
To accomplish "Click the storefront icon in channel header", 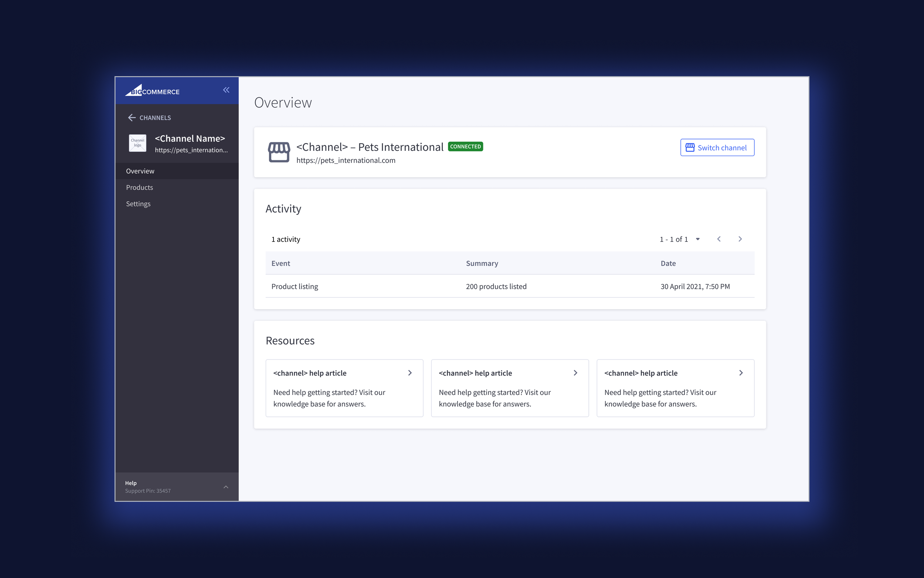I will [279, 152].
